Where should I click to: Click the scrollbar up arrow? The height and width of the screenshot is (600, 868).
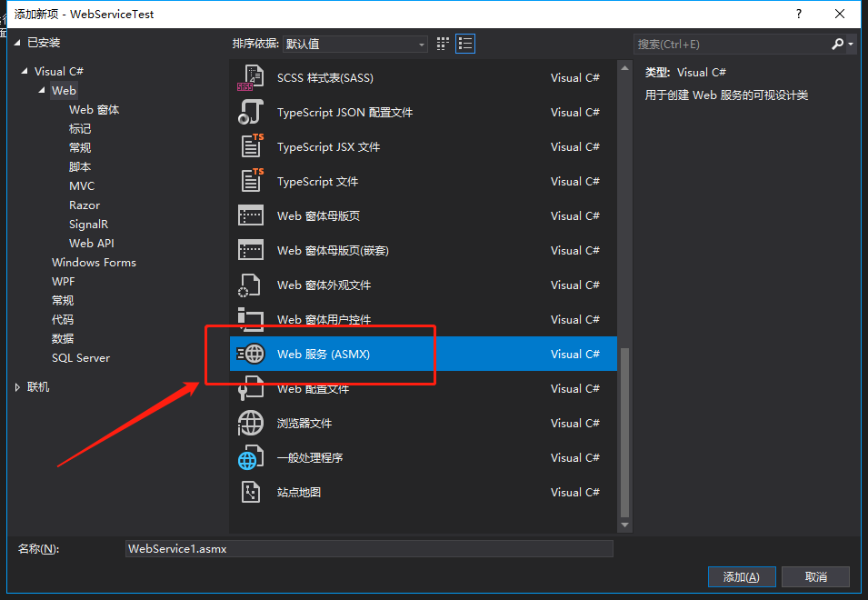[625, 68]
